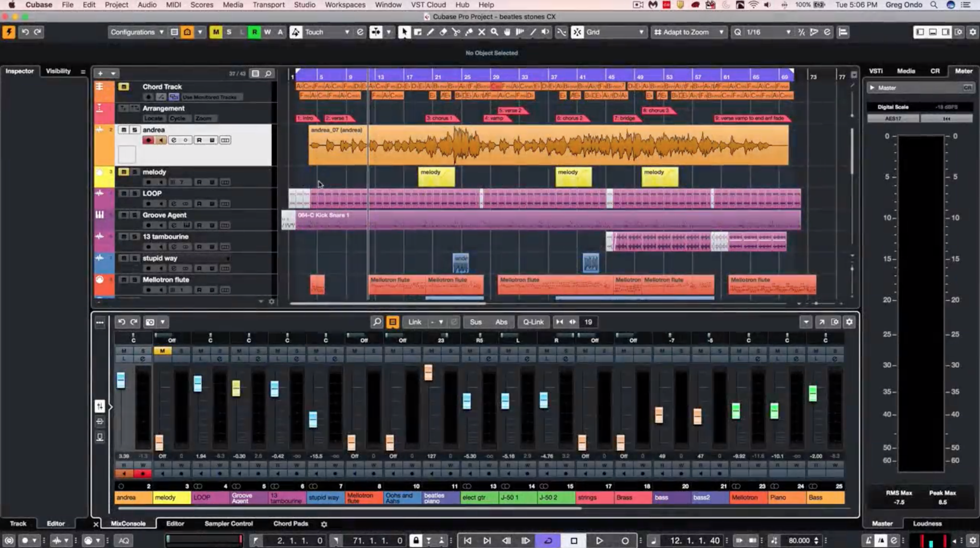Click the Undo arrow in main toolbar
980x548 pixels.
pos(25,32)
